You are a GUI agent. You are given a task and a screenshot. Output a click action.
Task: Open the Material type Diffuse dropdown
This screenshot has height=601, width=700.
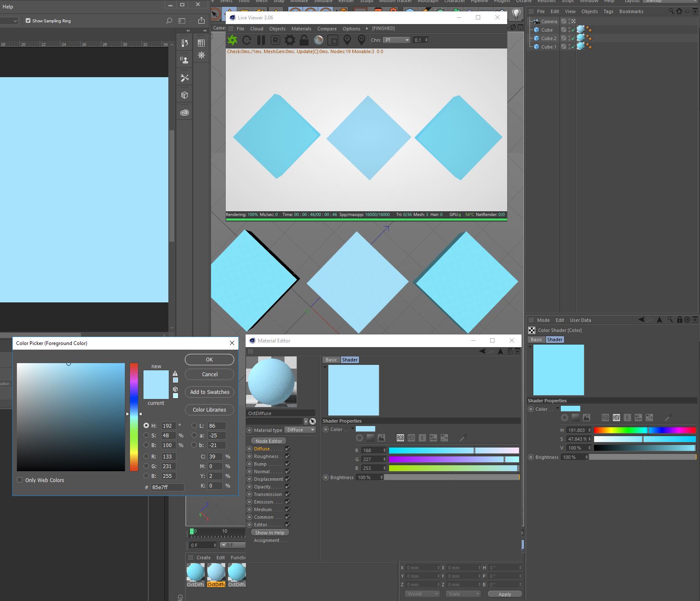coord(300,430)
